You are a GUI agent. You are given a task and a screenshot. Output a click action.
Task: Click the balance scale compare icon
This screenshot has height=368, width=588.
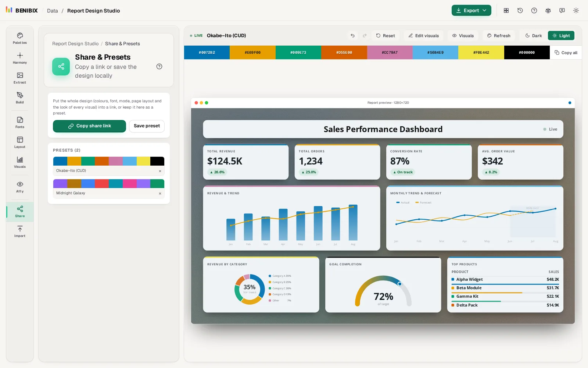click(x=548, y=11)
